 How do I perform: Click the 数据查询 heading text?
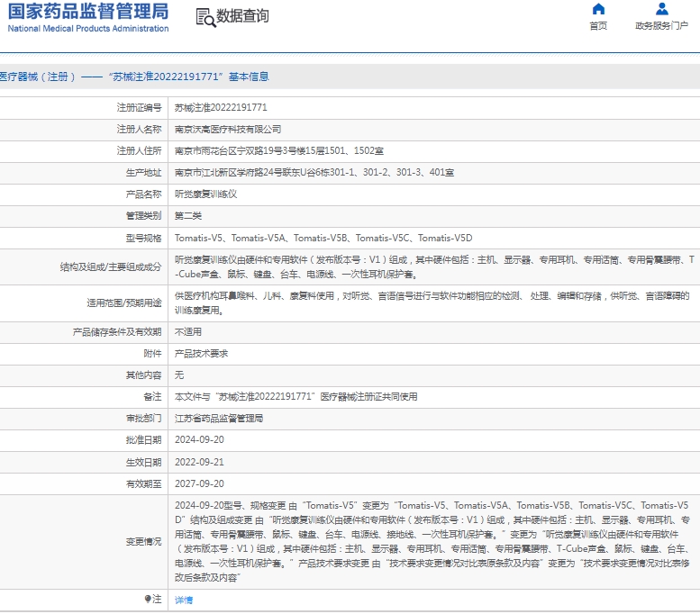click(242, 16)
